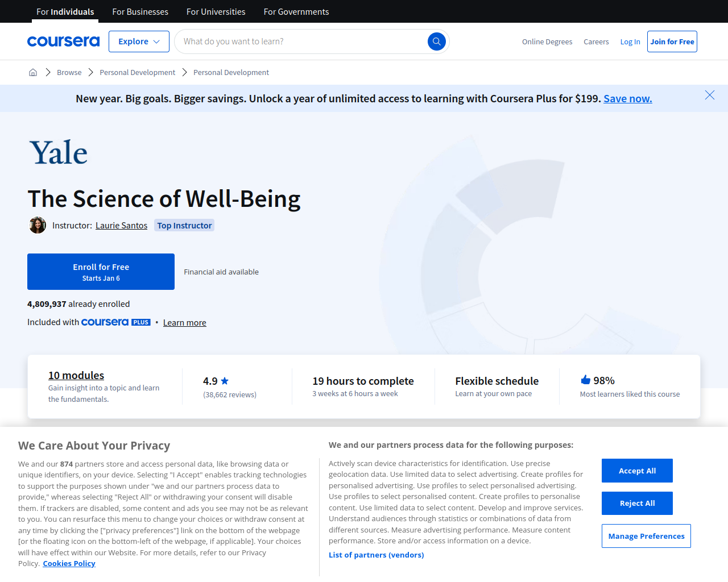Close the Coursera Plus promo banner
Screen dimensions: 728x582
point(710,95)
